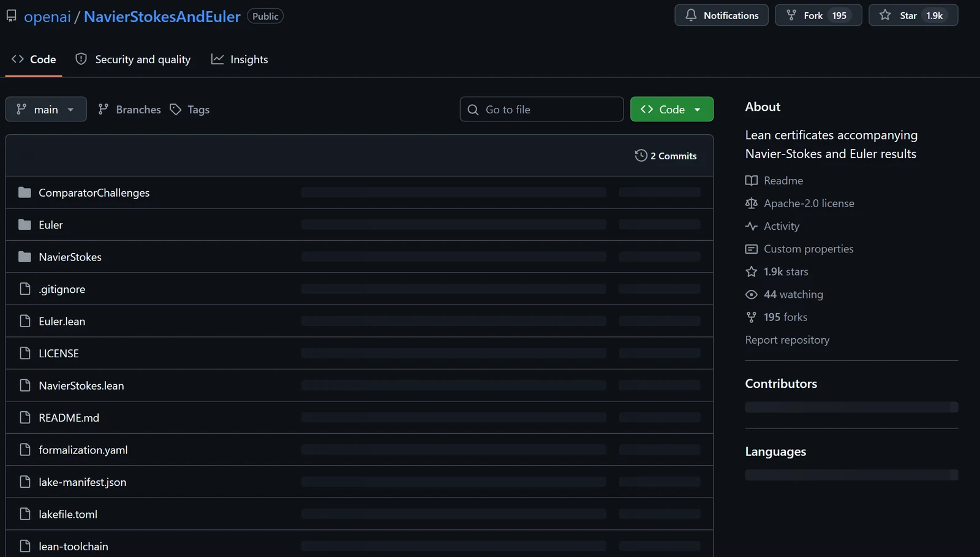View all Tags
The width and height of the screenshot is (980, 557).
[190, 109]
